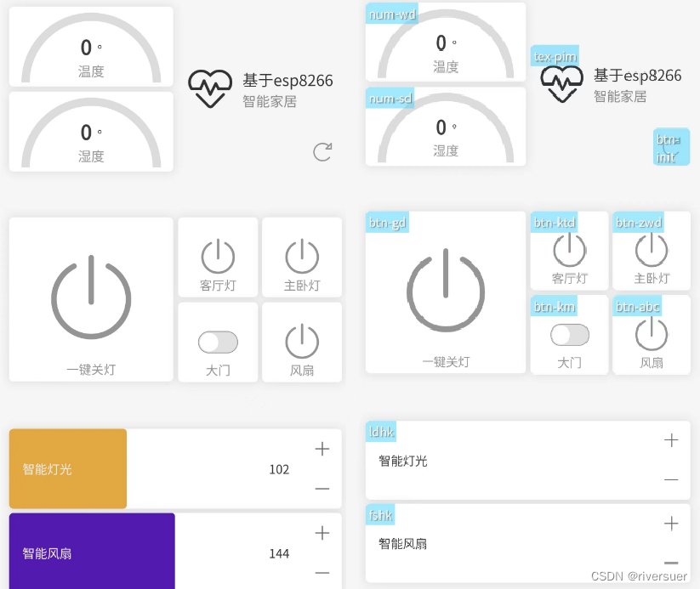Click minus on the fshk 智能风扇 slider
This screenshot has width=700, height=589.
click(671, 563)
